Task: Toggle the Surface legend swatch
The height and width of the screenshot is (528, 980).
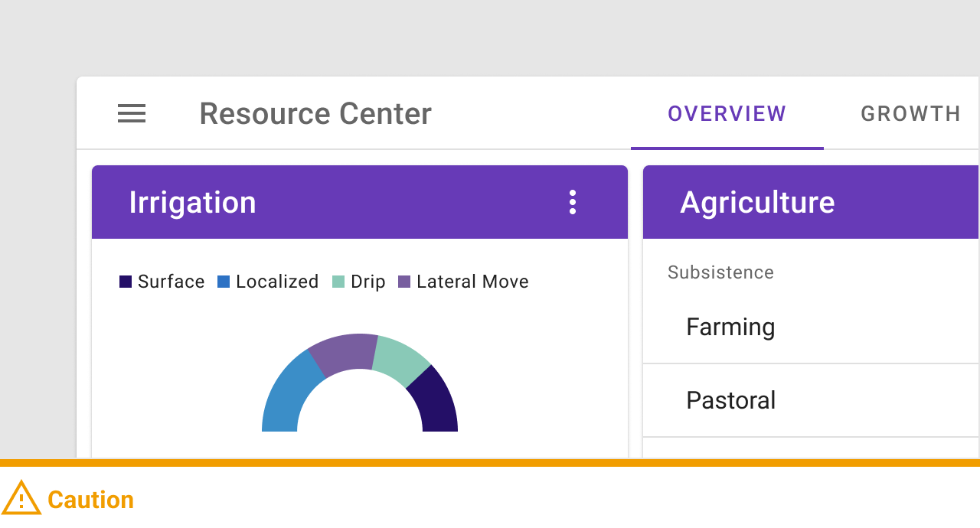Action: 126,282
